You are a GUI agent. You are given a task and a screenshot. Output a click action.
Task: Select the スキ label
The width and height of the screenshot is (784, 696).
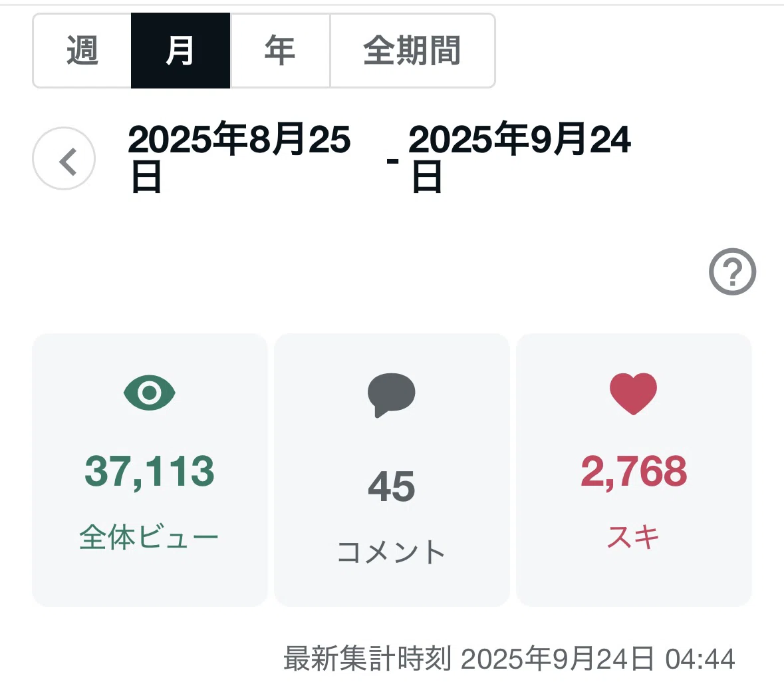633,537
